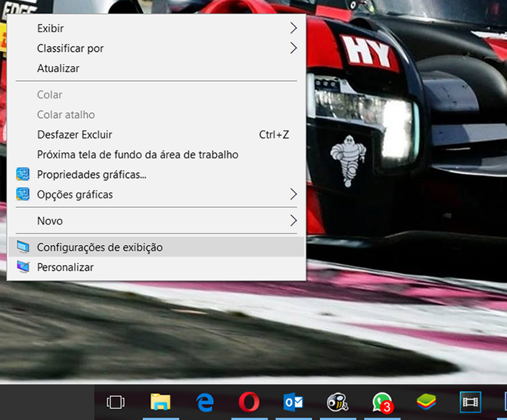Select Próxima tela de fundo da área de trabalho
Viewport: 507px width, 420px height.
[157, 155]
